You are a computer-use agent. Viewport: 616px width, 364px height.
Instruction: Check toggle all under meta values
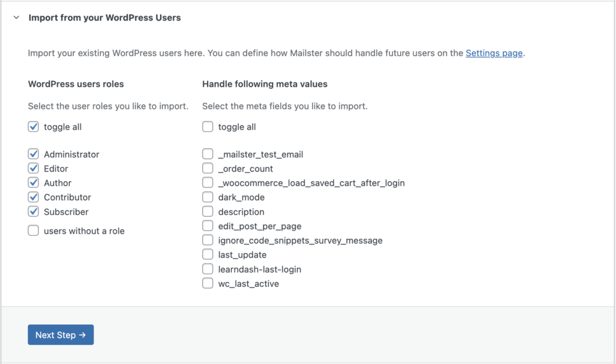(208, 127)
